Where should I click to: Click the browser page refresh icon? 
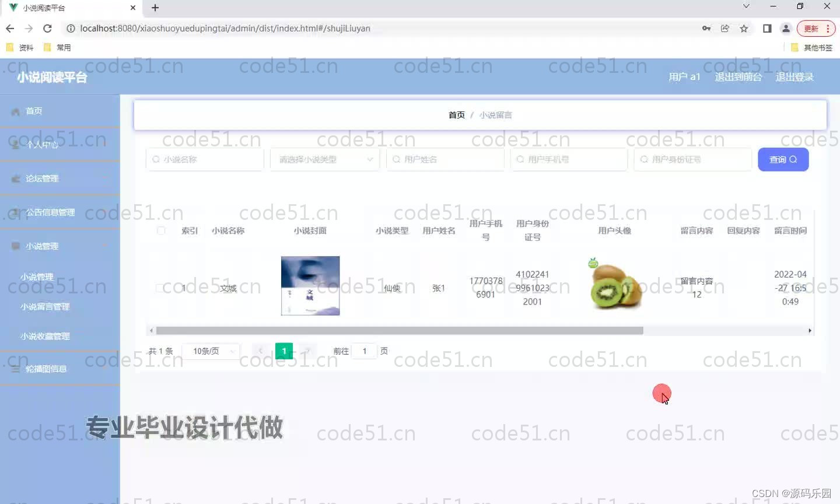48,28
